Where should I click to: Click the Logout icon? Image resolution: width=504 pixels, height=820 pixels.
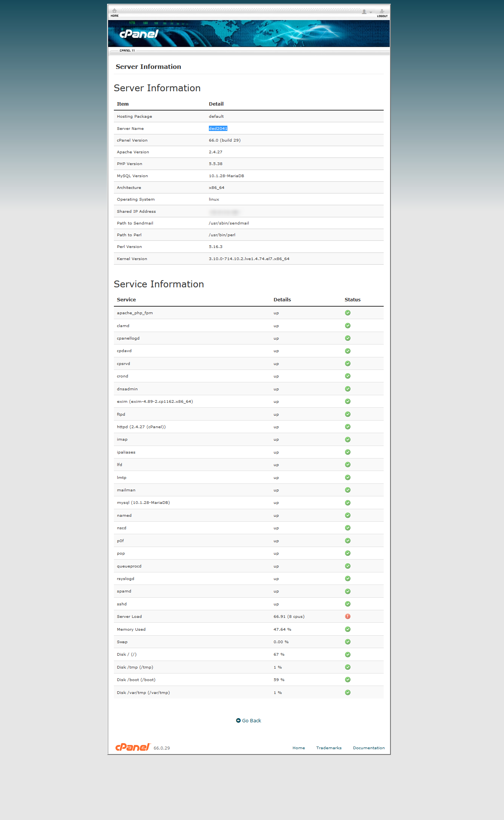click(382, 11)
